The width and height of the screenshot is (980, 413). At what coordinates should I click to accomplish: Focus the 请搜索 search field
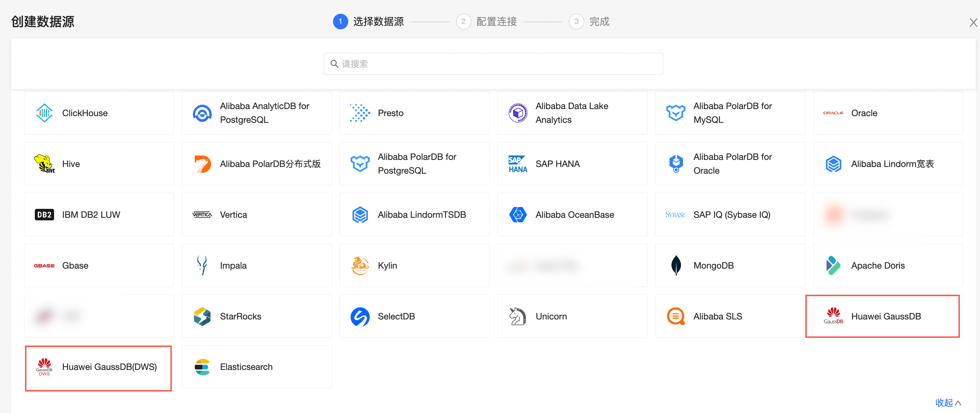tap(493, 64)
